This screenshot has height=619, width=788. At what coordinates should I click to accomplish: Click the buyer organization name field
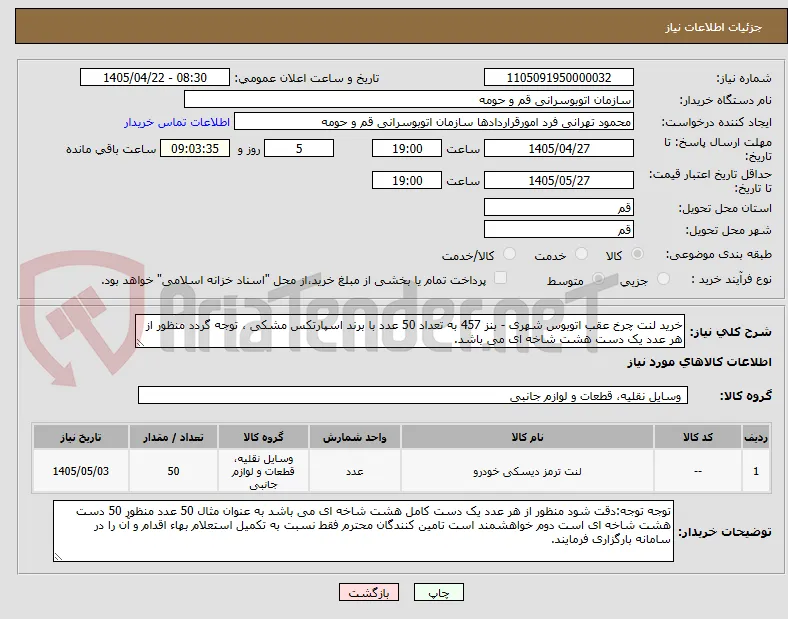(409, 99)
